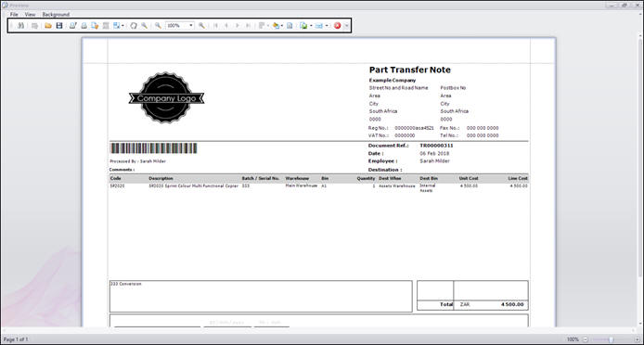The height and width of the screenshot is (345, 644).
Task: Open the File menu
Action: (x=14, y=15)
